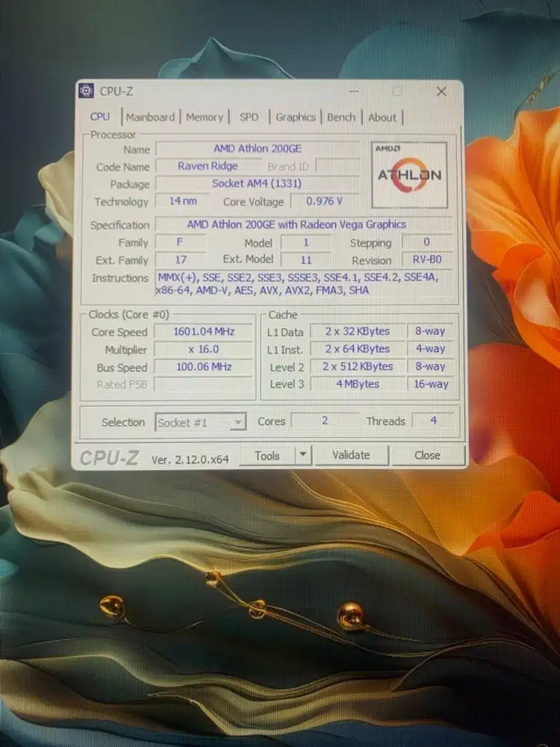Click the Ext. Family value 17
This screenshot has width=560, height=747.
(x=181, y=260)
